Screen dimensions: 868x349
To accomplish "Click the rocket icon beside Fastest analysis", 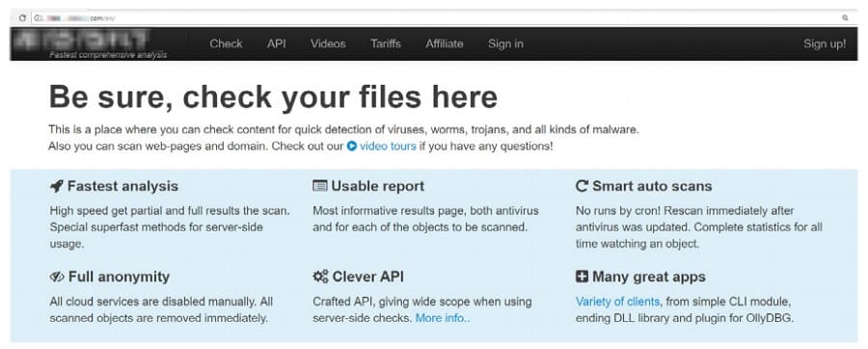I will [x=56, y=186].
